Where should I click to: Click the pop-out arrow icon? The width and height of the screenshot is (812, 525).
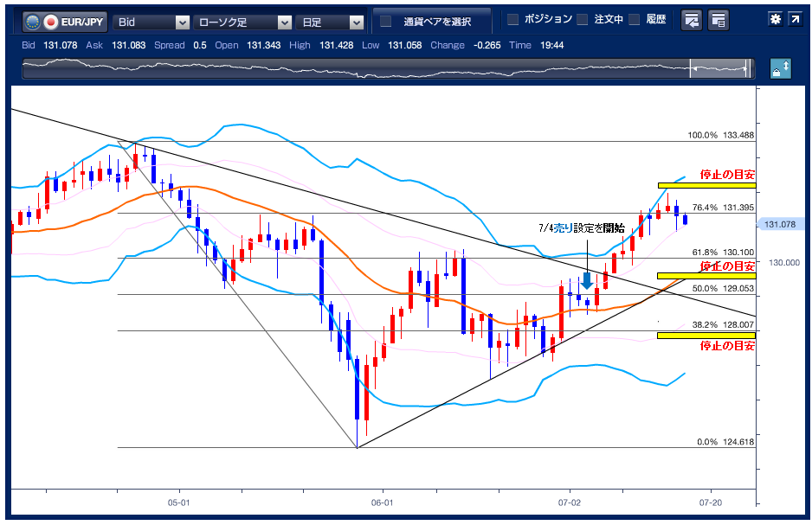point(795,19)
